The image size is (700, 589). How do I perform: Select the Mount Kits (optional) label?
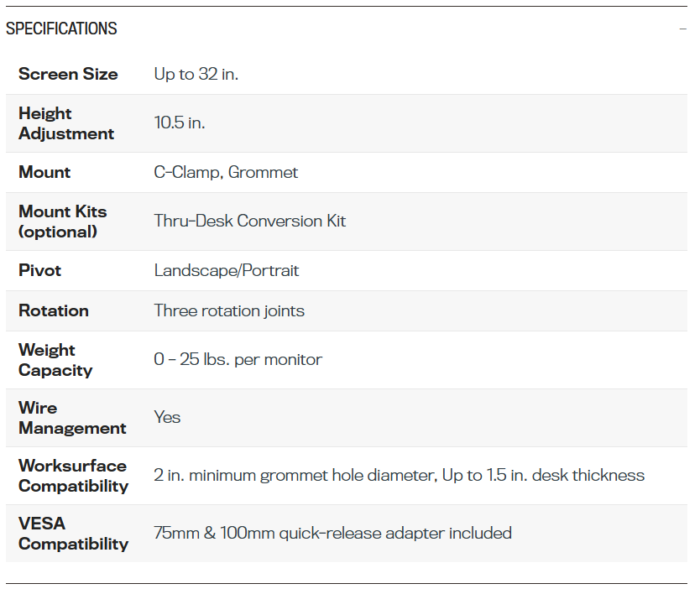pos(62,222)
